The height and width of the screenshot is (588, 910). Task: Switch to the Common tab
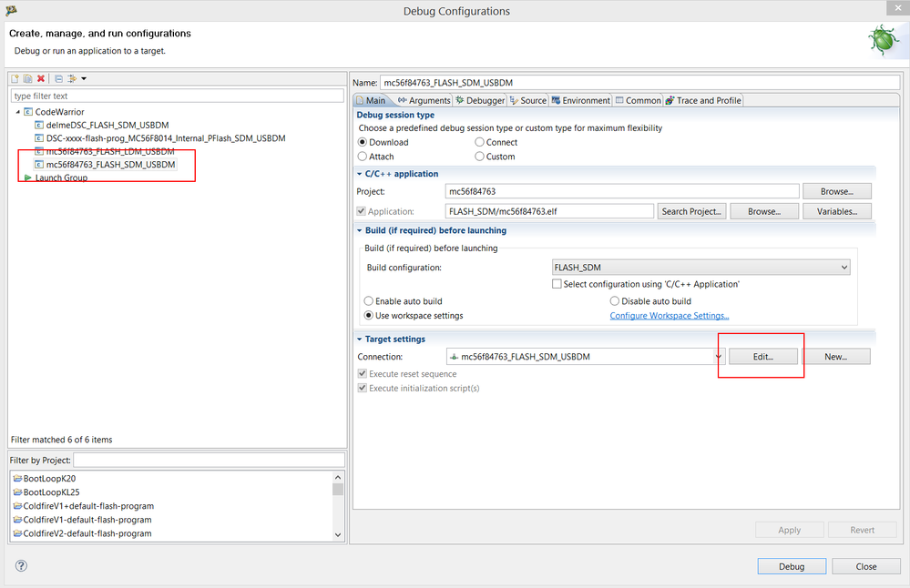tap(638, 100)
